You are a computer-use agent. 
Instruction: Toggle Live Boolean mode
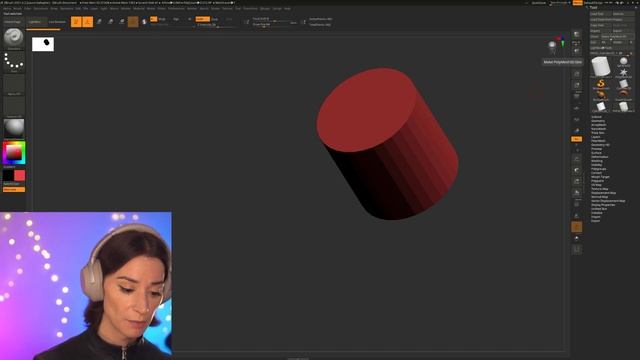pos(57,22)
